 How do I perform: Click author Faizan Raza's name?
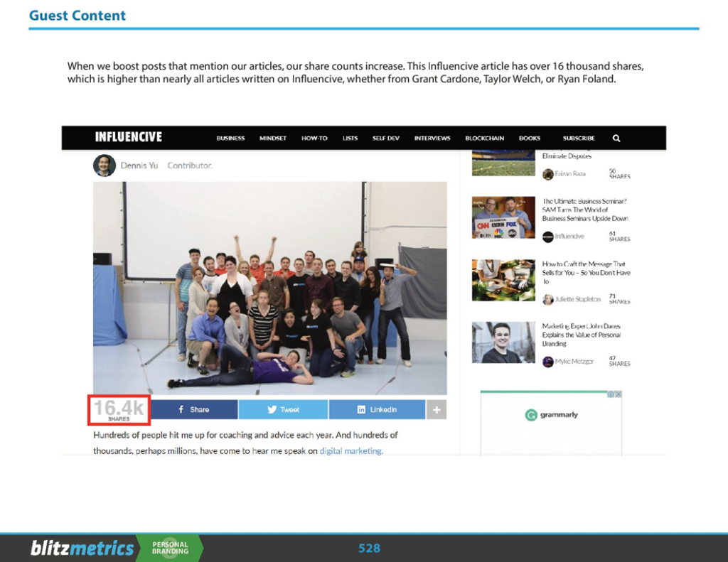point(570,173)
